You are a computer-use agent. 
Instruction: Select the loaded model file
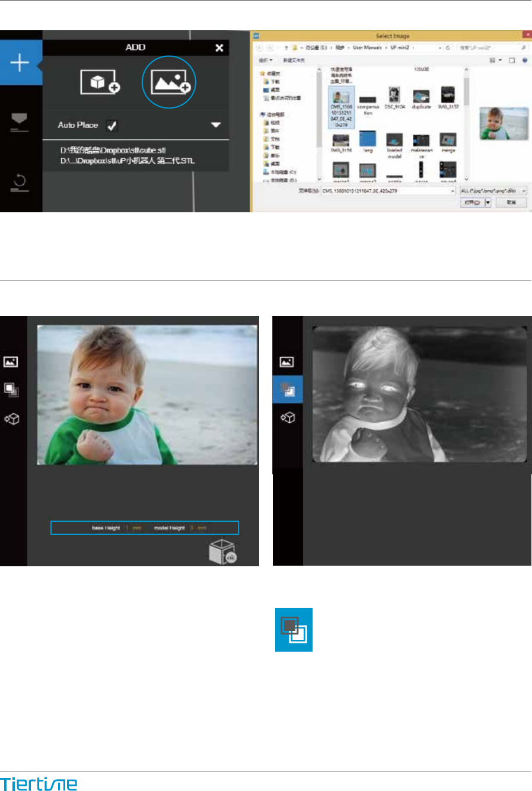(394, 145)
